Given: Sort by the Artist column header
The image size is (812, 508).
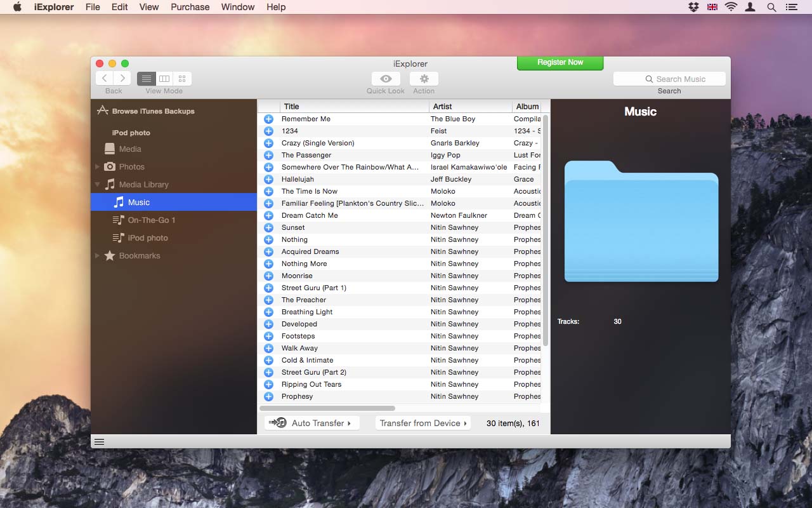Looking at the screenshot, I should pyautogui.click(x=470, y=106).
